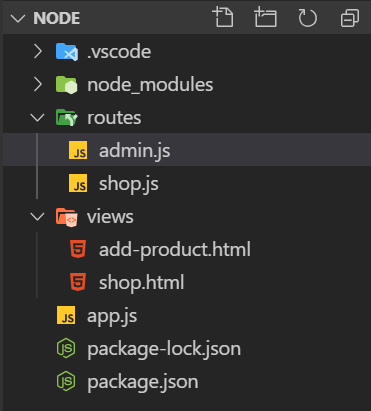Image resolution: width=371 pixels, height=411 pixels.
Task: Click the orange views folder icon
Action: (67, 217)
